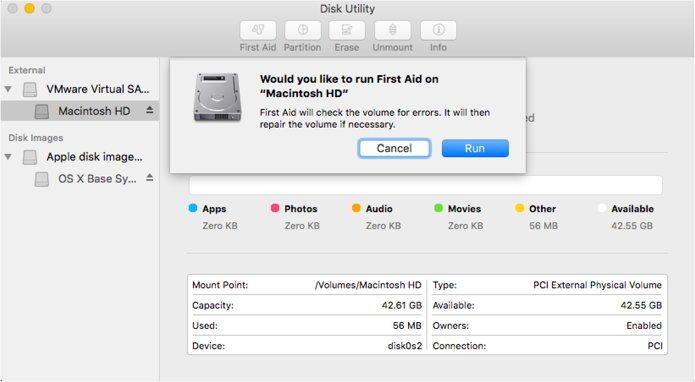Click the Mount Point: label
695x382 pixels.
point(220,285)
